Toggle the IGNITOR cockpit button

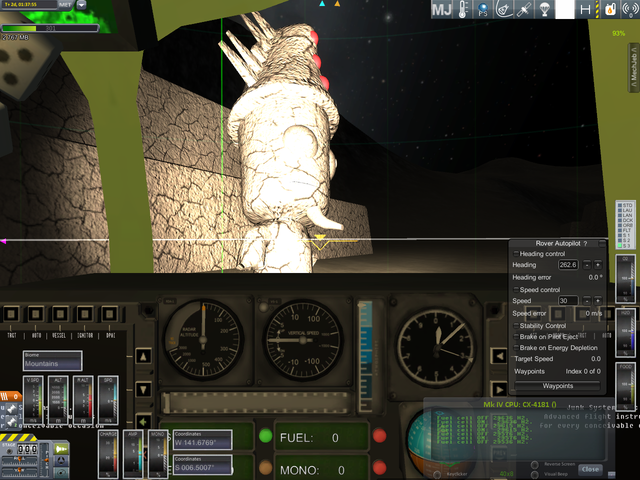(84, 314)
